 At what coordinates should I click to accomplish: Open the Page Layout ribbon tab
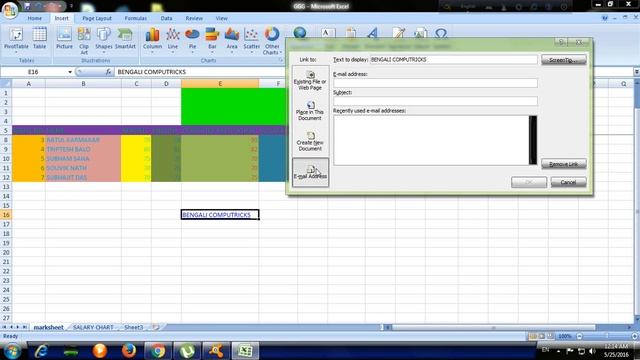(97, 18)
